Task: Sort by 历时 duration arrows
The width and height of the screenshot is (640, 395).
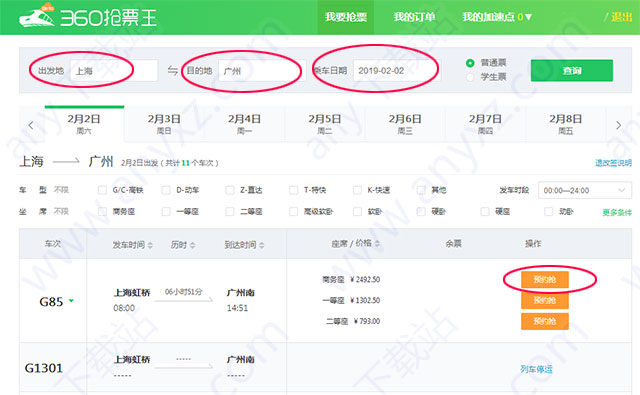Action: (193, 245)
